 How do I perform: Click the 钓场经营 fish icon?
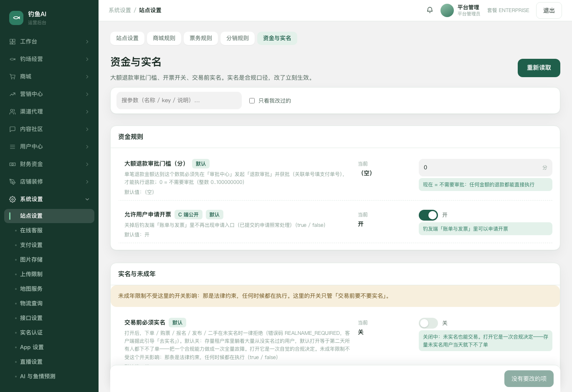(13, 59)
